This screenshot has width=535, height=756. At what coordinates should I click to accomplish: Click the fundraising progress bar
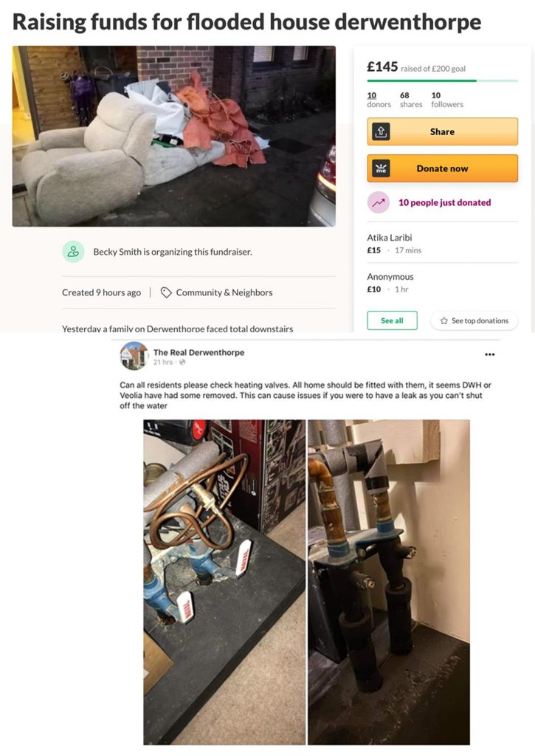point(443,80)
